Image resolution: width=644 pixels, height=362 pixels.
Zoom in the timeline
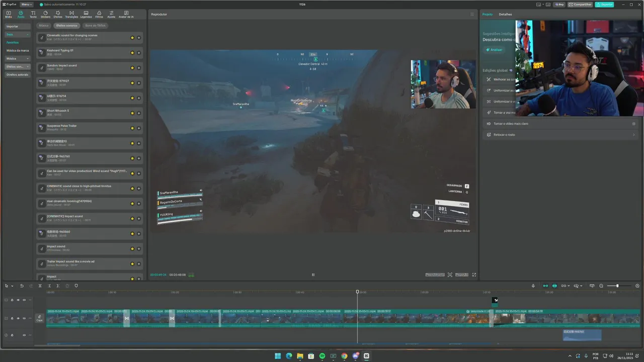point(637,286)
